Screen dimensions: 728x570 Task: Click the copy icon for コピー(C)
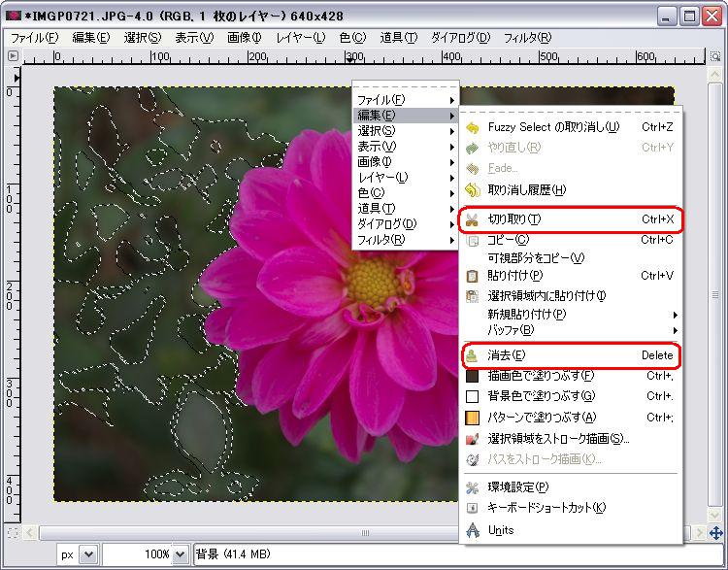472,240
